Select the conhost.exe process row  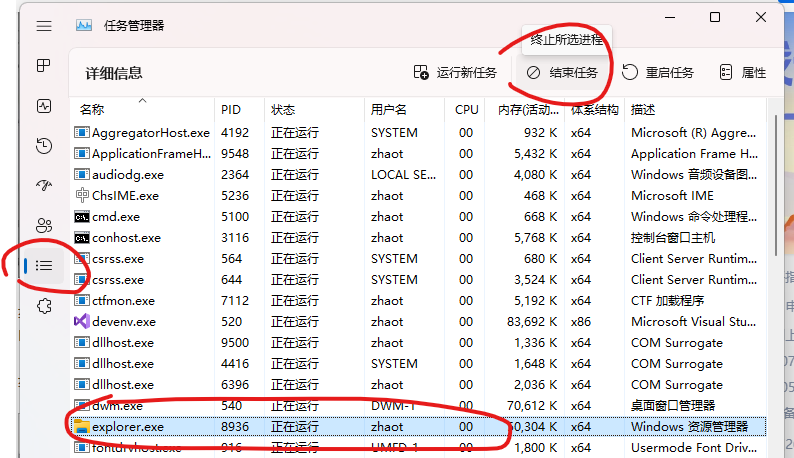click(418, 238)
